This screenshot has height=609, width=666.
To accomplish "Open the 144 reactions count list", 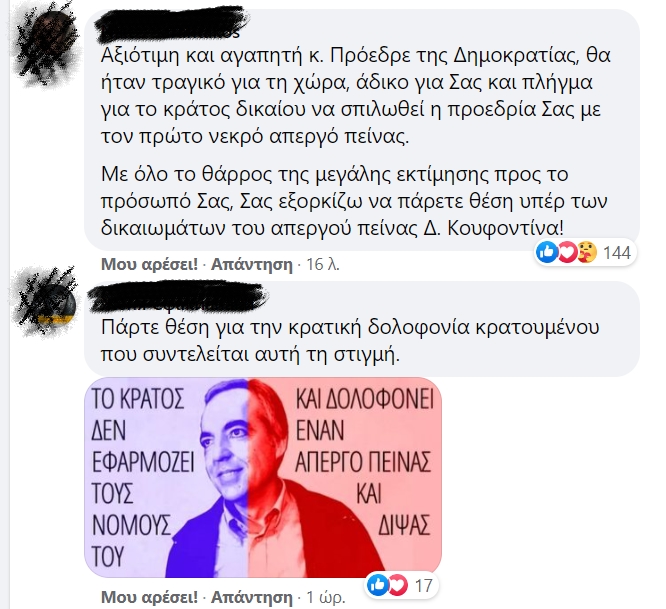I will [x=617, y=253].
